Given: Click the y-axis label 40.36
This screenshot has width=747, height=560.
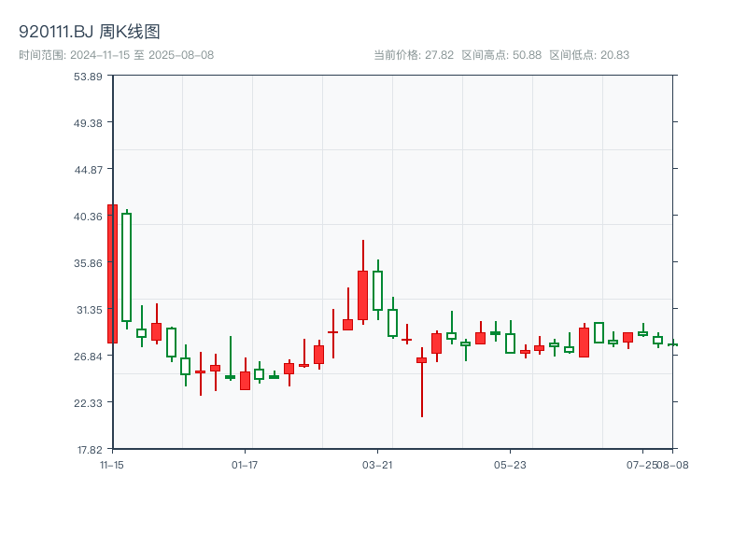Looking at the screenshot, I should 88,217.
